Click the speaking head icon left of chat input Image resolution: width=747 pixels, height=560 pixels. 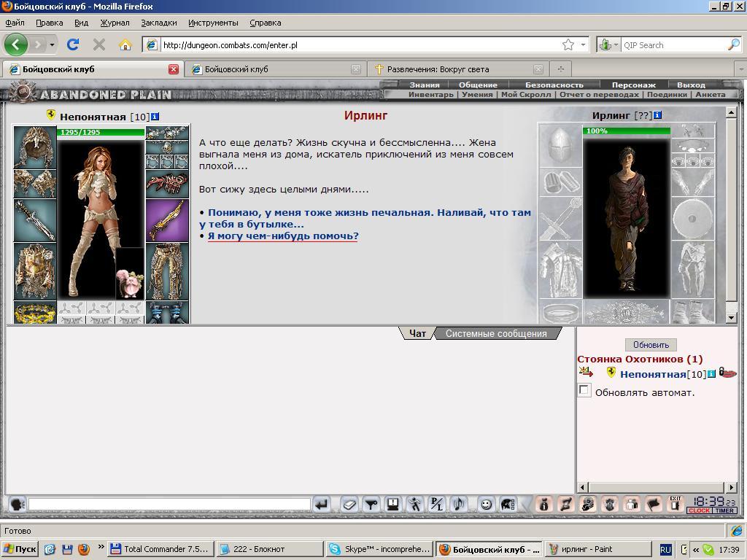tap(17, 504)
